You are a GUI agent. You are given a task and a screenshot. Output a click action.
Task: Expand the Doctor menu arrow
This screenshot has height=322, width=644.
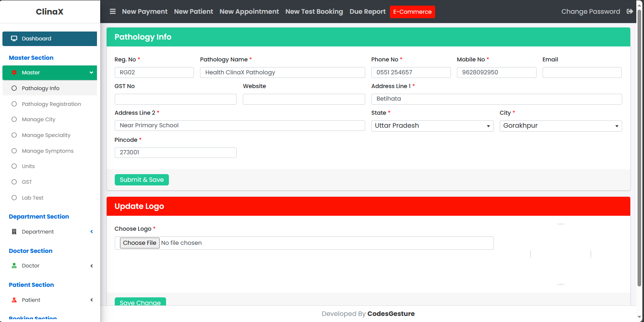[92, 266]
